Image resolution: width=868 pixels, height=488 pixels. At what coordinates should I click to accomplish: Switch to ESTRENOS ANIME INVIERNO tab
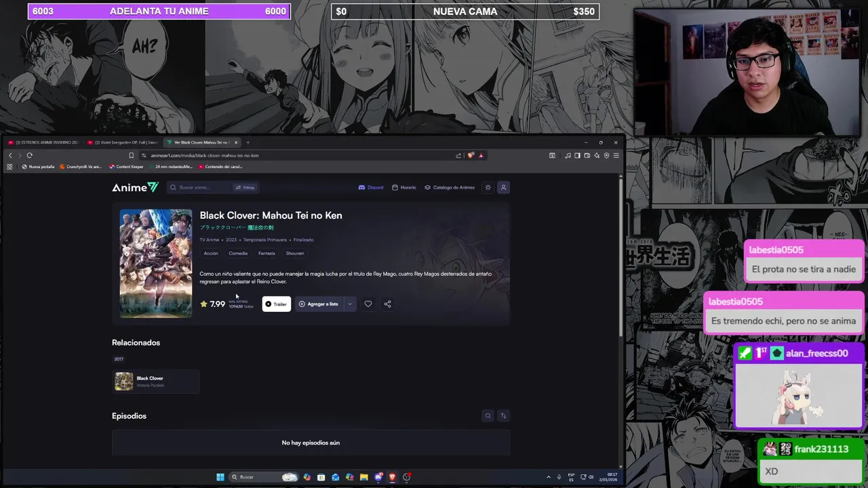[x=43, y=143]
